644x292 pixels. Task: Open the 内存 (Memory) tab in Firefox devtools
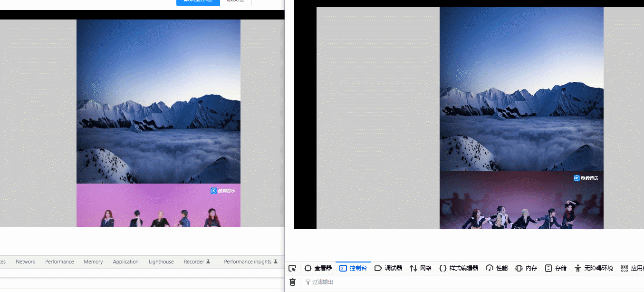526,268
